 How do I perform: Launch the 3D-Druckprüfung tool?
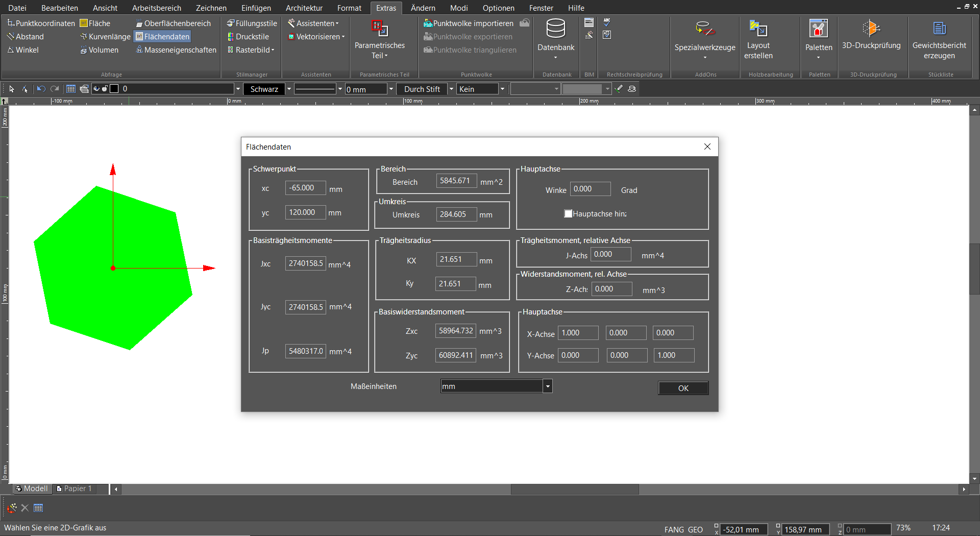[x=871, y=29]
